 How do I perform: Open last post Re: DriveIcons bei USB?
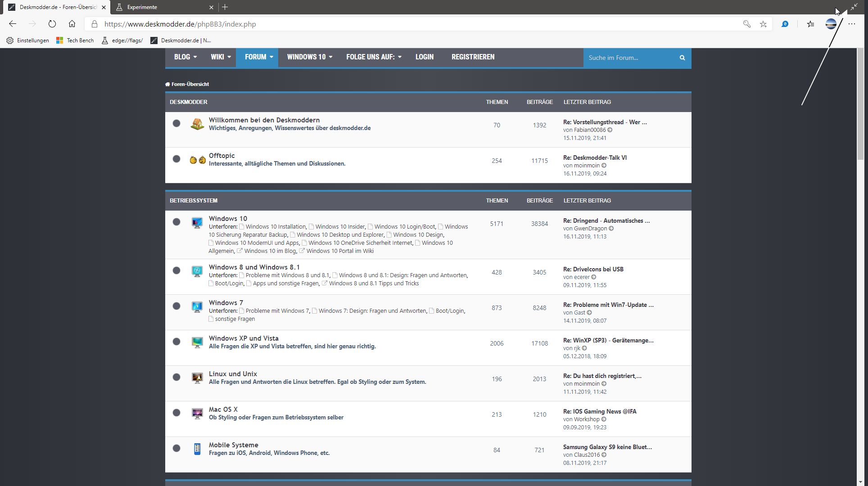593,270
